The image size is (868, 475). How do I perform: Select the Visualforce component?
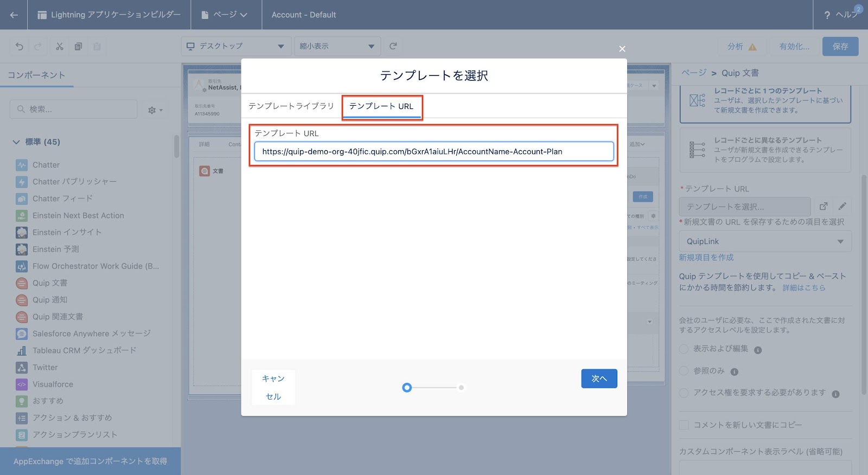44,384
